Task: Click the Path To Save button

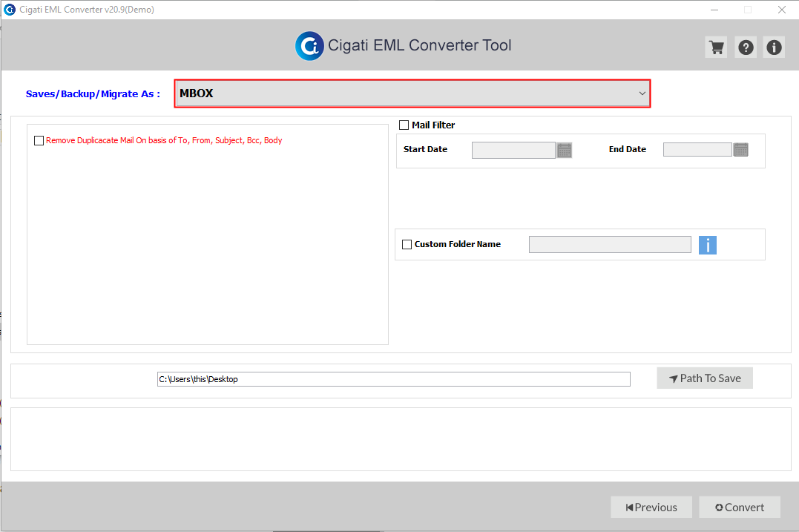Action: (705, 378)
